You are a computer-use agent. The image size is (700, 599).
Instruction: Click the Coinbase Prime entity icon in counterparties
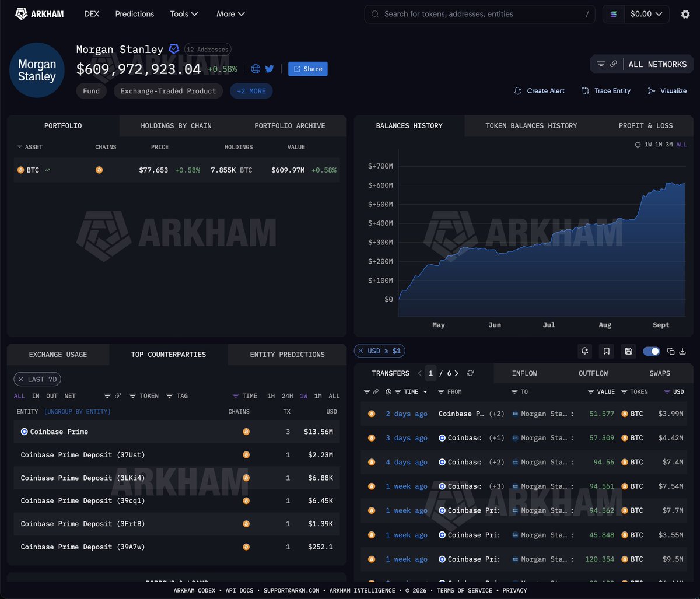click(24, 432)
